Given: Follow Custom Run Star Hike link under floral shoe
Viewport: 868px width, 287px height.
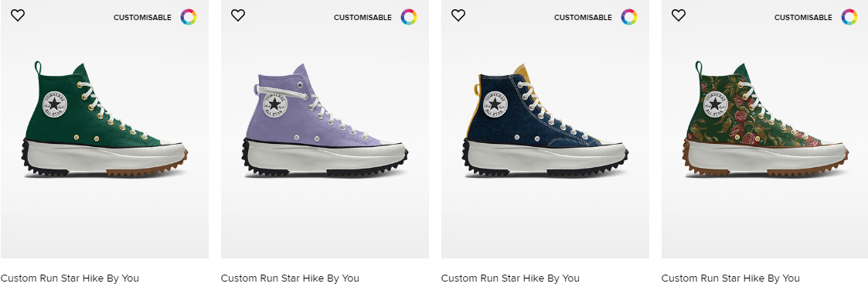Looking at the screenshot, I should coord(730,278).
